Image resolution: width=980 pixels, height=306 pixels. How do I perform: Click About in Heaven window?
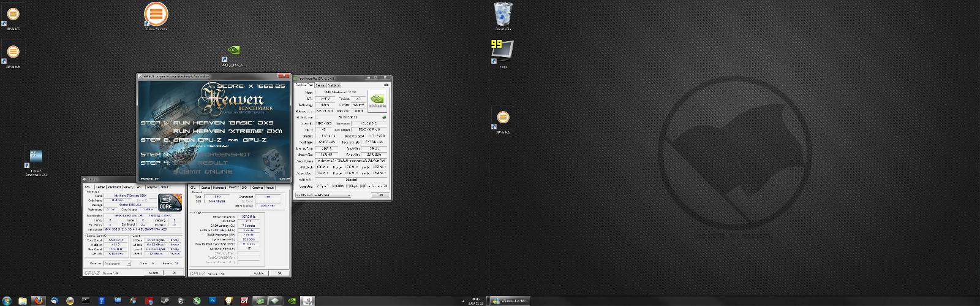click(149, 179)
